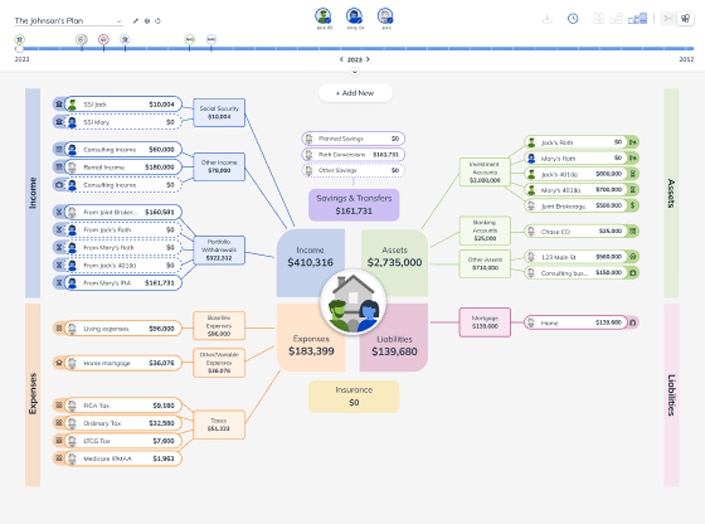Click the SSI Jack income type icon
The width and height of the screenshot is (705, 524).
(60, 104)
